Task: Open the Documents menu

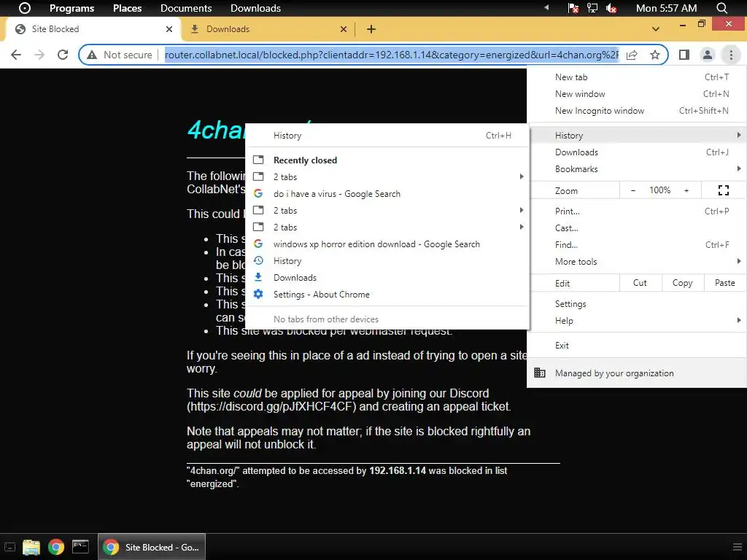Action: pos(186,8)
